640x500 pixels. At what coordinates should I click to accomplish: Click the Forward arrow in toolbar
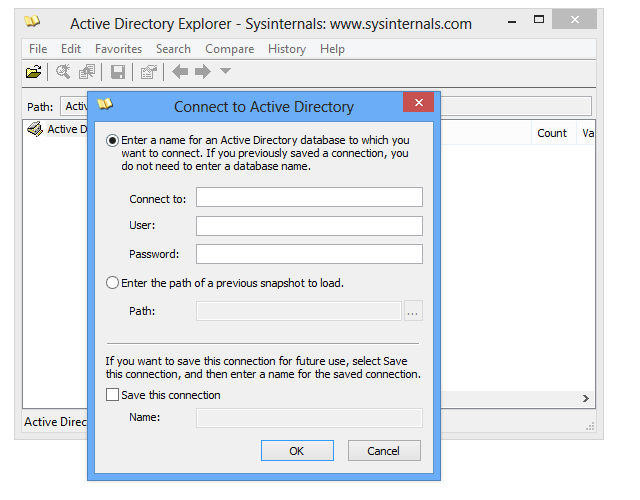pos(203,72)
